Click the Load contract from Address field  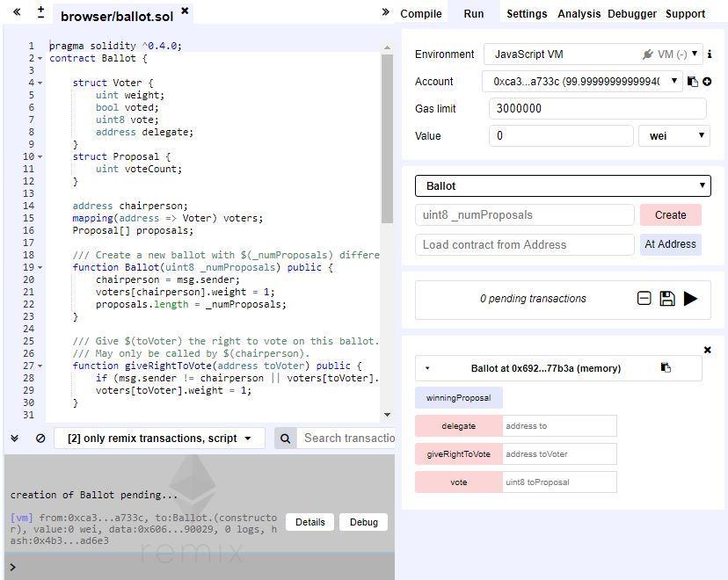tap(525, 244)
